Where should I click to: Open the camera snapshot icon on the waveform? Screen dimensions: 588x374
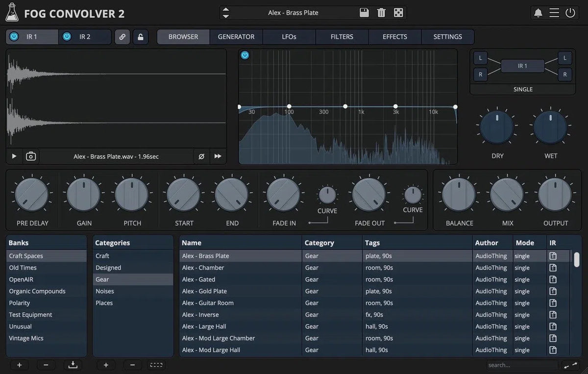click(30, 156)
